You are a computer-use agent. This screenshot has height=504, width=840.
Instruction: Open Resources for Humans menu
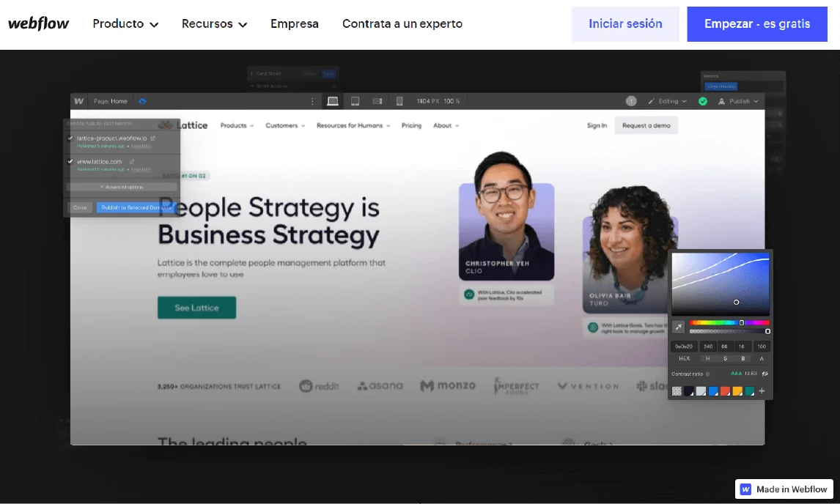(353, 125)
